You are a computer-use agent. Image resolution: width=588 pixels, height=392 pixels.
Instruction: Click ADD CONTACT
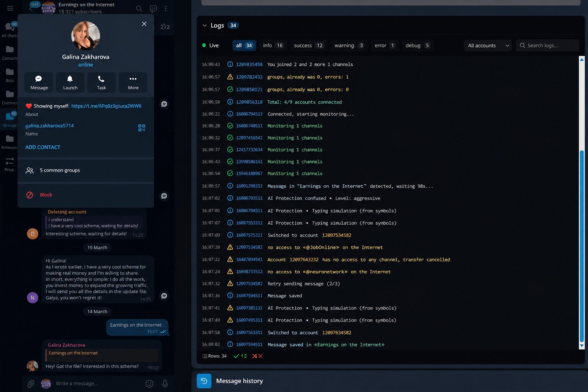point(43,147)
